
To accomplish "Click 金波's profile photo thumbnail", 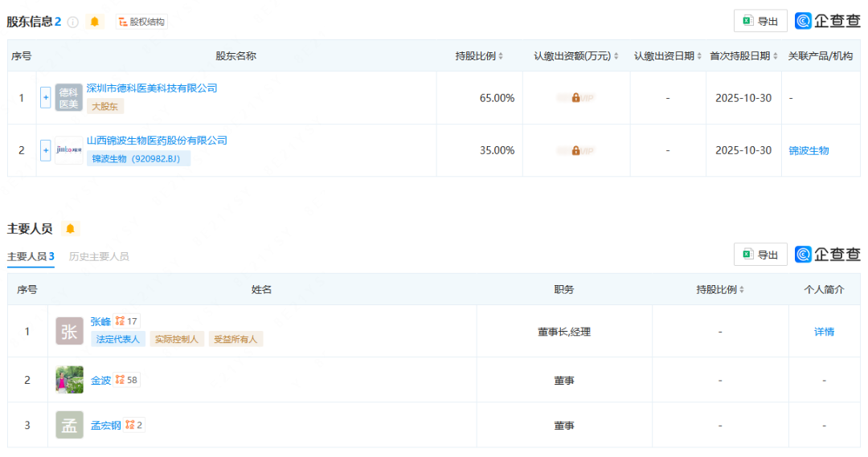I will (69, 380).
